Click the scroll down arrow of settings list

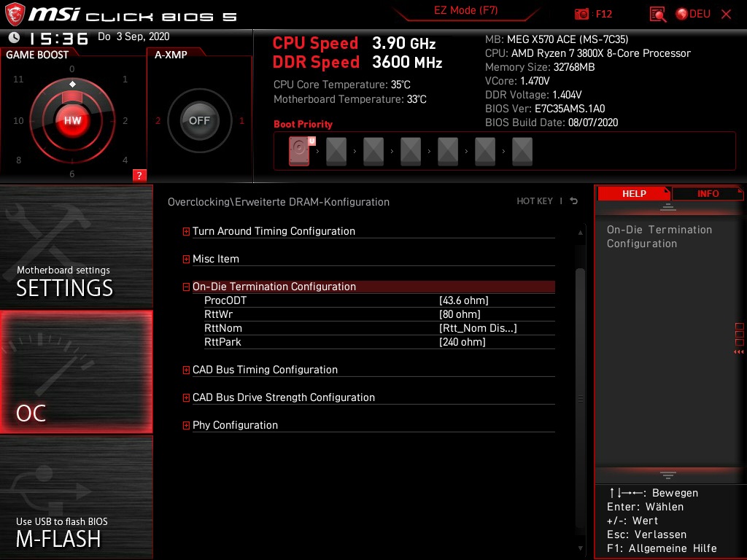[580, 548]
